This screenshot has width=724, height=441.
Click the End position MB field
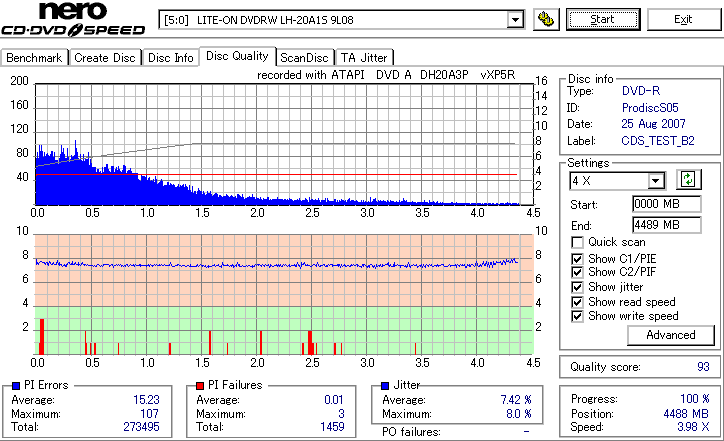[x=666, y=225]
